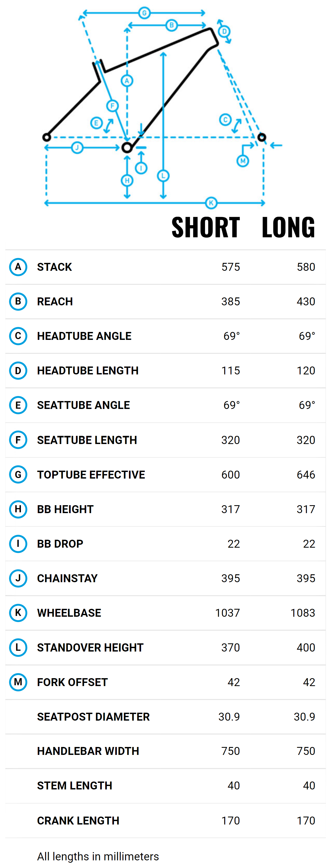Click the G marker in the frame diagram
This screenshot has width=332, height=868.
tap(144, 13)
